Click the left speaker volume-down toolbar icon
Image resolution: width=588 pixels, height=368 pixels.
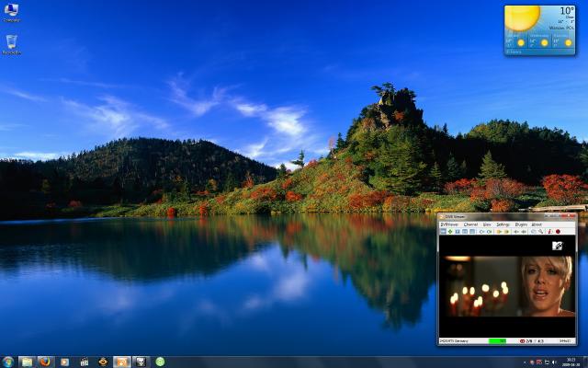pyautogui.click(x=516, y=232)
